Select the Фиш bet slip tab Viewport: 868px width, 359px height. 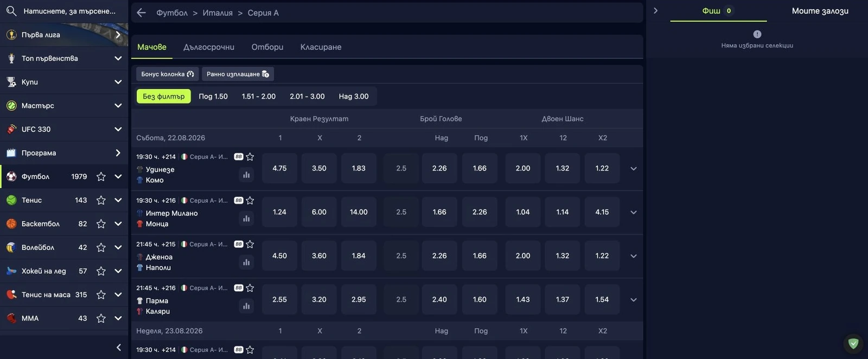[x=718, y=11]
